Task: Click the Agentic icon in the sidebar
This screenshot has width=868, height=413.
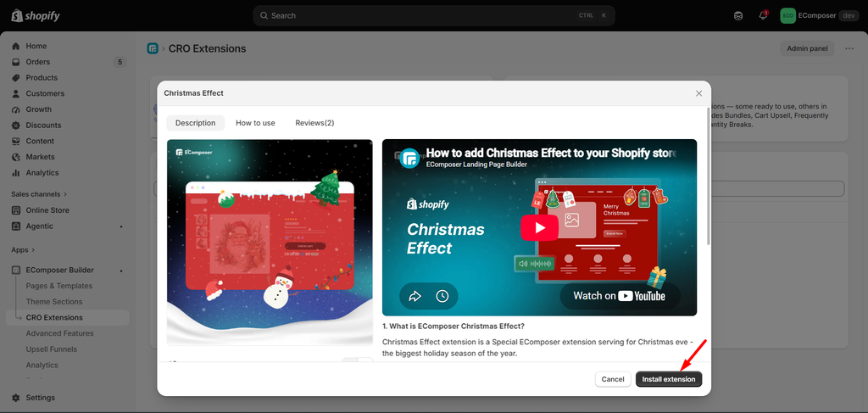Action: 16,226
